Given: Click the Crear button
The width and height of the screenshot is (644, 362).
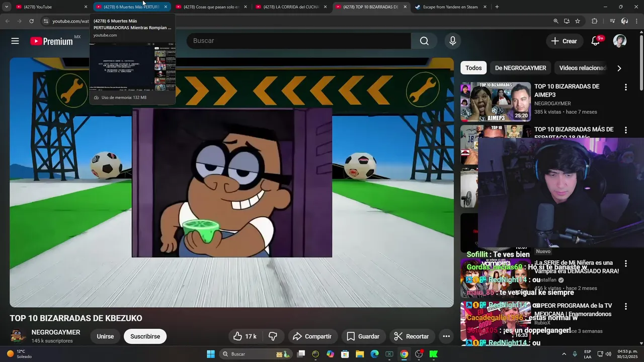Looking at the screenshot, I should pyautogui.click(x=564, y=41).
